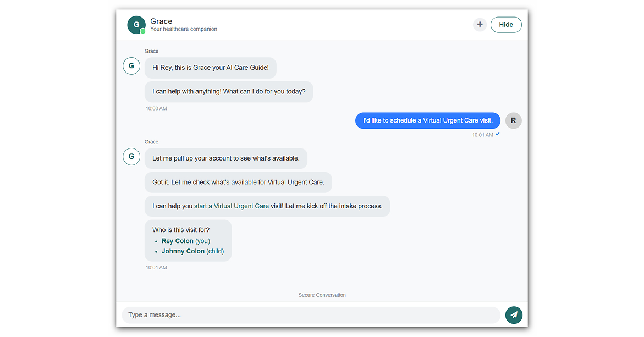Choose Johnny Colon (child) for the visit
The height and width of the screenshot is (337, 644).
tap(192, 251)
